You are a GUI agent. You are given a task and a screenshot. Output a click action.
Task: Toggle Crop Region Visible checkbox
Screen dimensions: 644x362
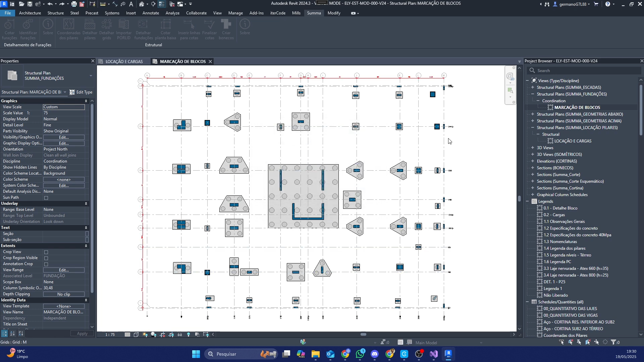46,258
